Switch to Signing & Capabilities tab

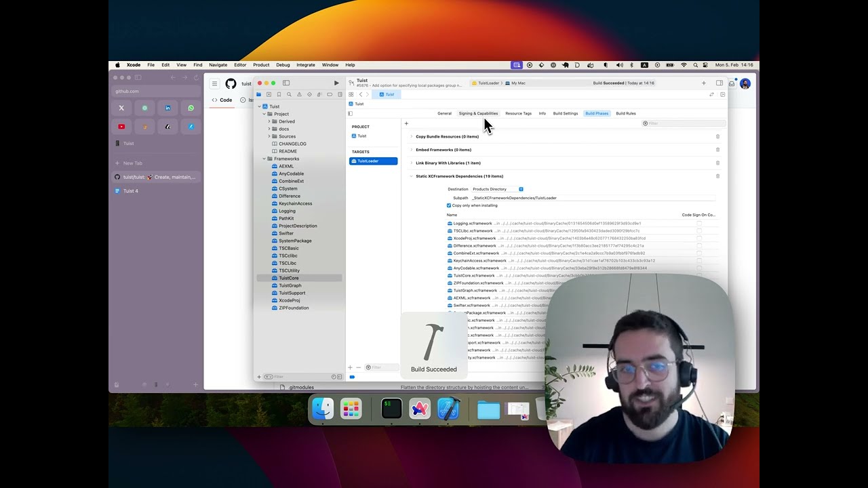coord(478,113)
